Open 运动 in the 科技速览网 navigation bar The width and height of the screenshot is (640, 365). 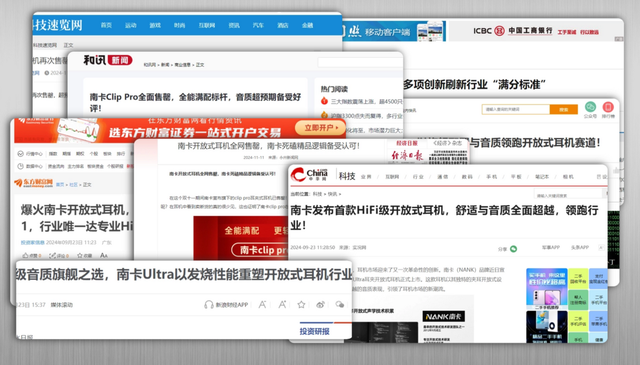131,25
